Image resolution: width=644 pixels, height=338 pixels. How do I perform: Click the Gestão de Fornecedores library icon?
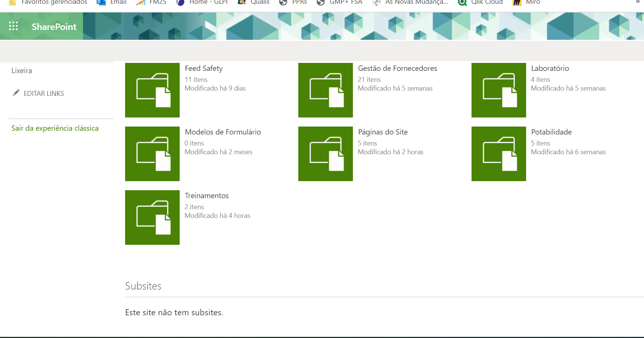326,90
